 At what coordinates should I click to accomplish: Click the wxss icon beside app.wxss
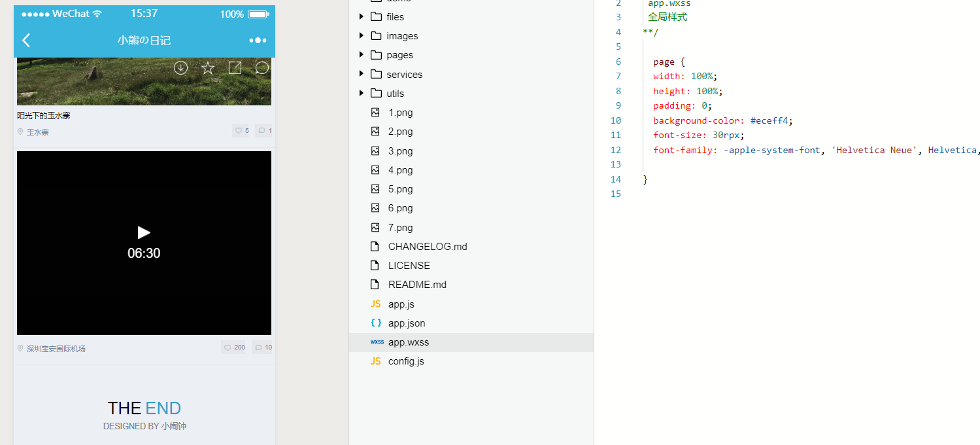[377, 342]
